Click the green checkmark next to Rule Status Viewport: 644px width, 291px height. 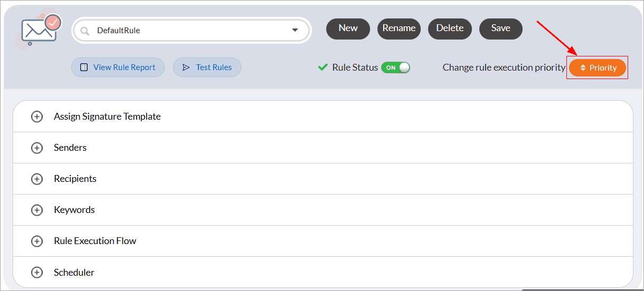[x=323, y=67]
